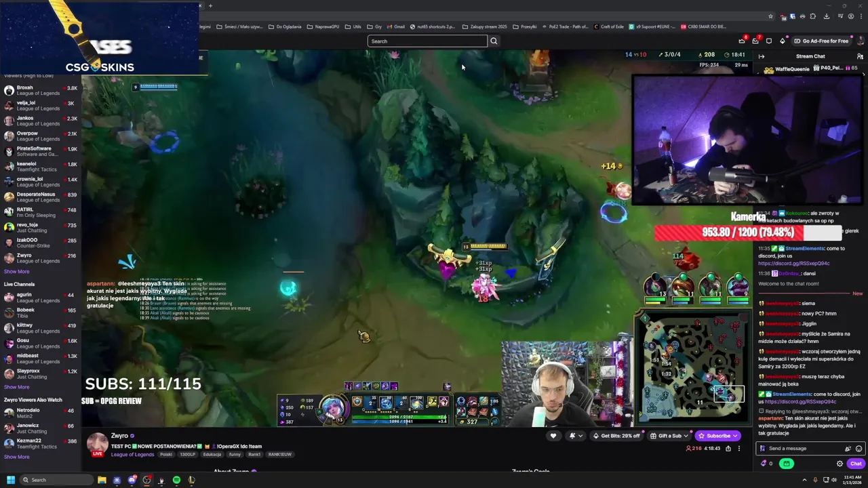The width and height of the screenshot is (868, 488).
Task: Open chat settings gear icon
Action: click(840, 464)
